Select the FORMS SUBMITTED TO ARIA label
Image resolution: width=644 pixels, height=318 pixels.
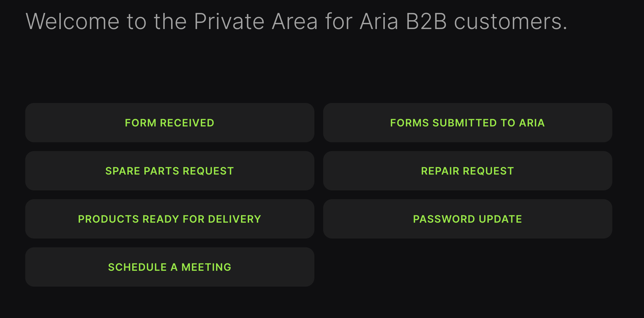coord(468,123)
